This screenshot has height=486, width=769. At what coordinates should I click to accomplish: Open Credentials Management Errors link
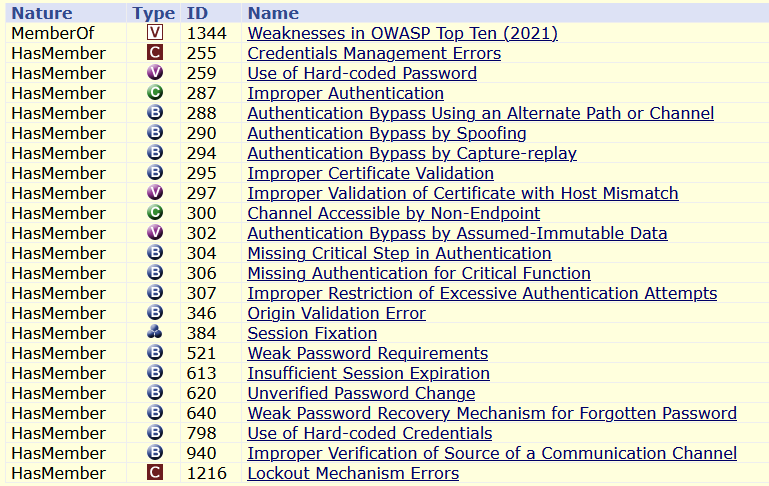pyautogui.click(x=374, y=53)
